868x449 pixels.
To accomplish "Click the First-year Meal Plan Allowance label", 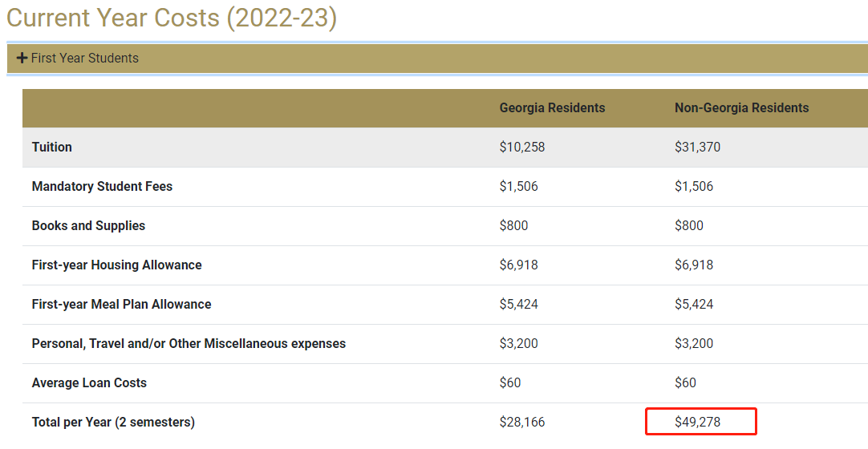I will pyautogui.click(x=121, y=304).
